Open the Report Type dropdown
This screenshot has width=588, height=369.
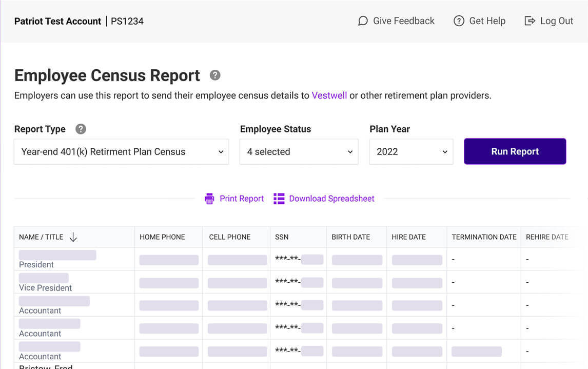click(122, 151)
